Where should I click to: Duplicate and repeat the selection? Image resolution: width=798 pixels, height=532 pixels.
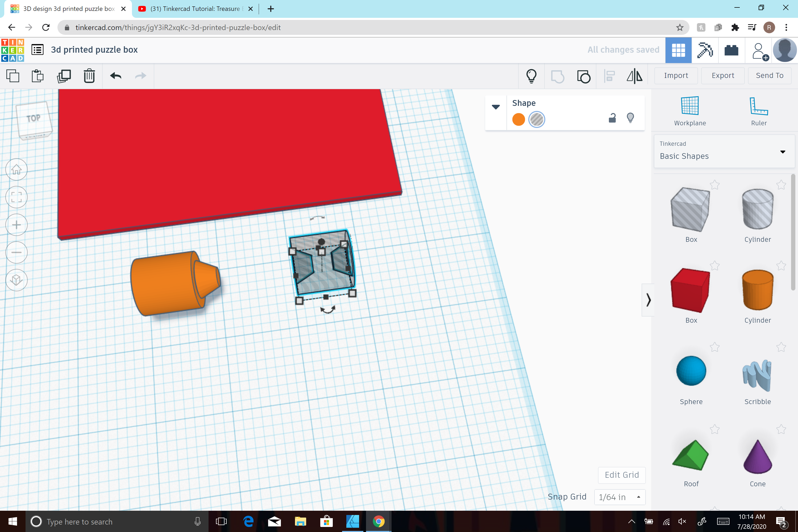click(x=64, y=76)
